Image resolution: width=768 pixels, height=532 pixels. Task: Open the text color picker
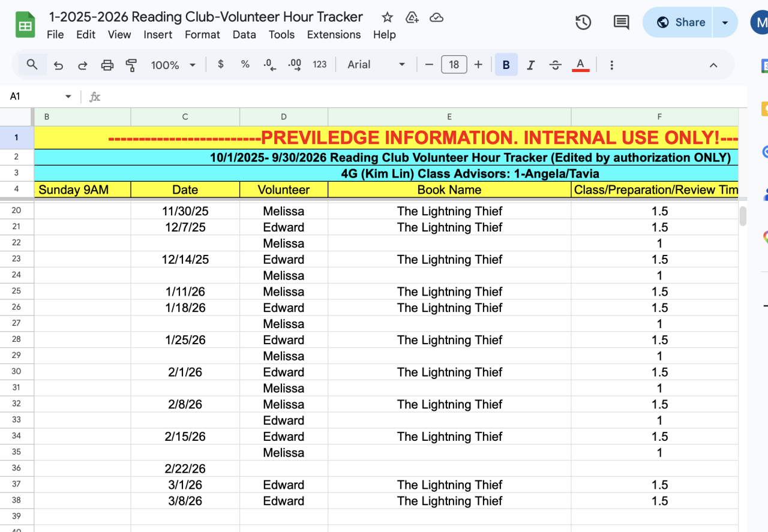580,65
